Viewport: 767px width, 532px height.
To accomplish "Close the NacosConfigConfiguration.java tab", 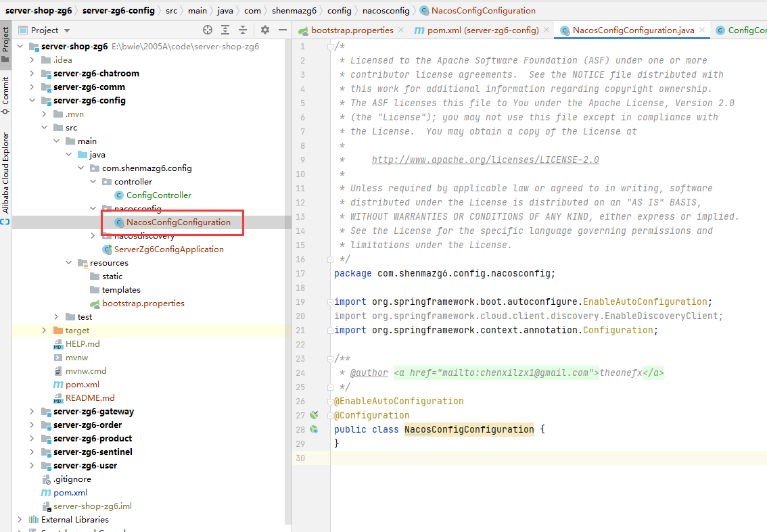I will [702, 30].
